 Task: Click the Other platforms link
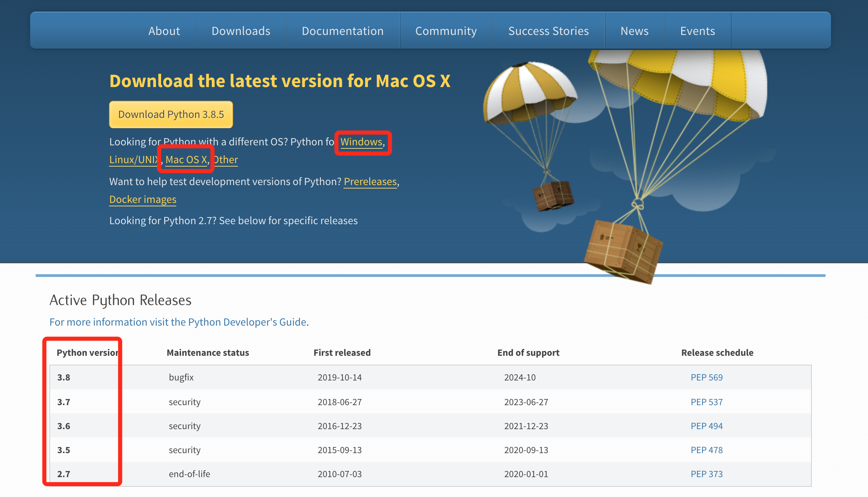pyautogui.click(x=226, y=160)
